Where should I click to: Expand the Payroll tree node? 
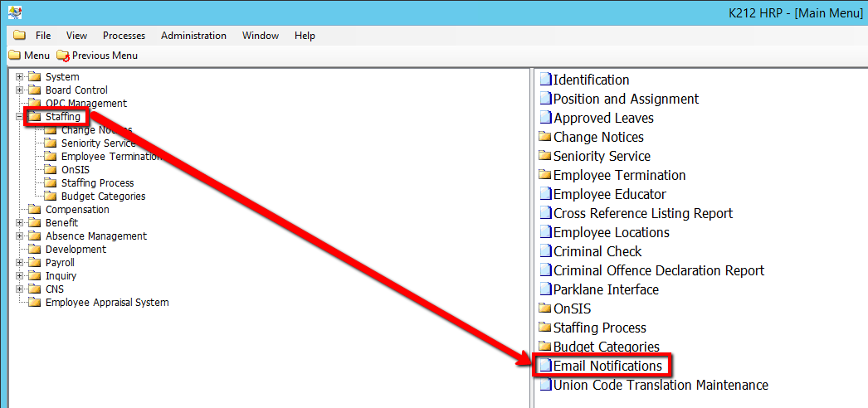pos(19,263)
